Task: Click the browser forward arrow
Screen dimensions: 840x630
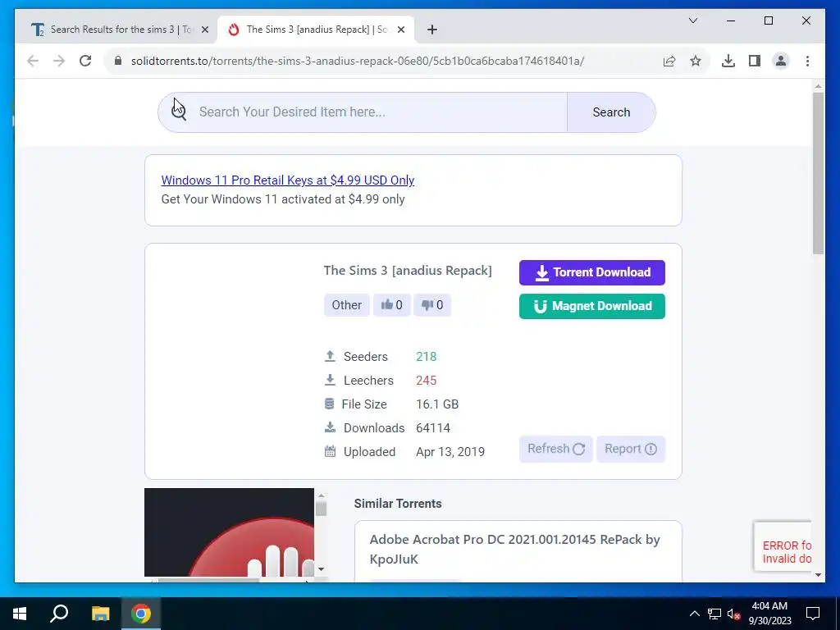Action: point(59,61)
